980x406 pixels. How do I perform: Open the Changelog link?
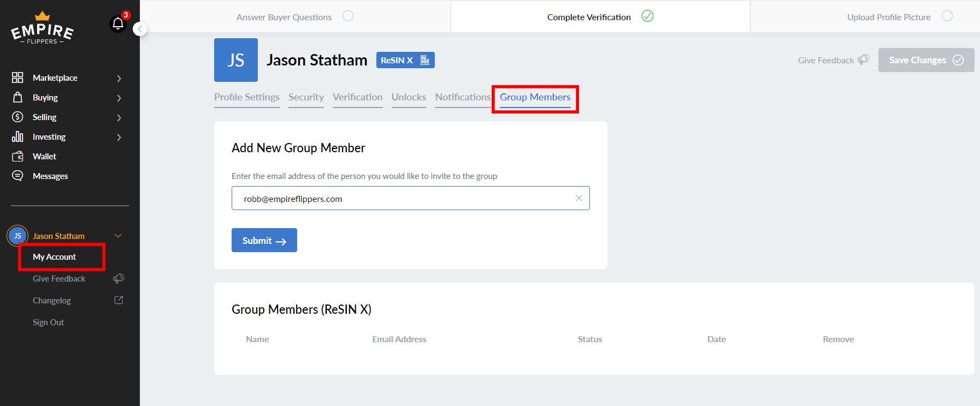(52, 300)
